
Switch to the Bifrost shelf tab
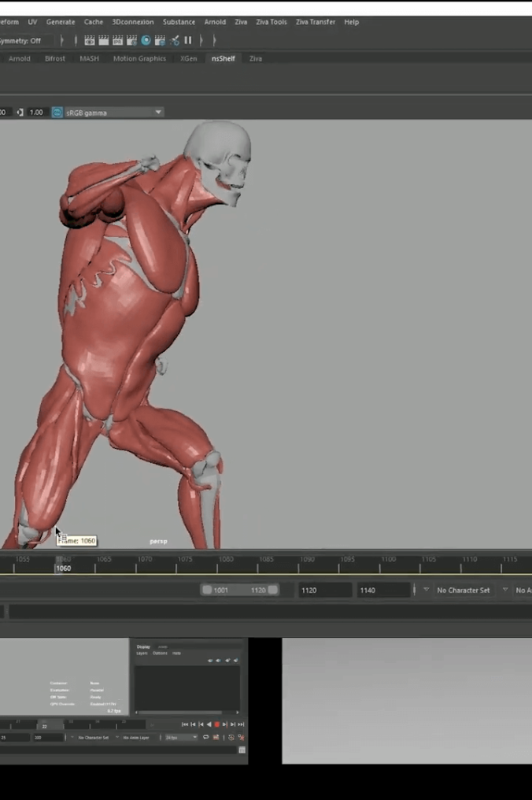55,59
